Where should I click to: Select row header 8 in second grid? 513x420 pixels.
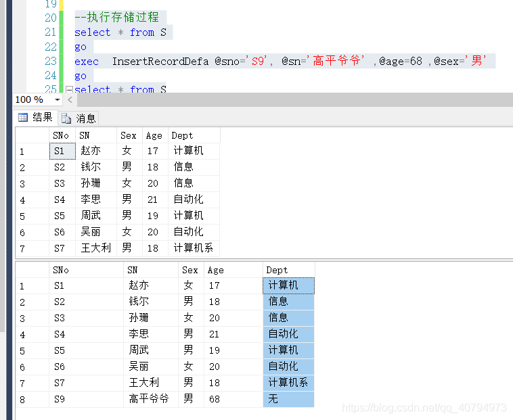click(32, 399)
